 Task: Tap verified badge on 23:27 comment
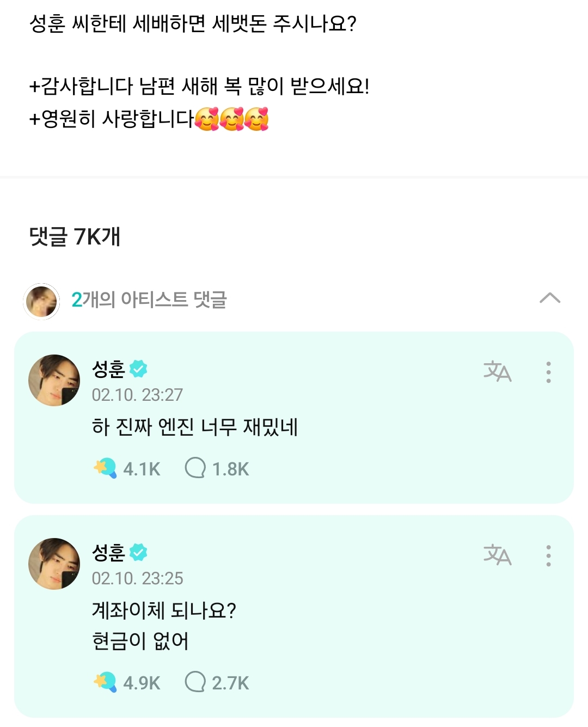(138, 369)
